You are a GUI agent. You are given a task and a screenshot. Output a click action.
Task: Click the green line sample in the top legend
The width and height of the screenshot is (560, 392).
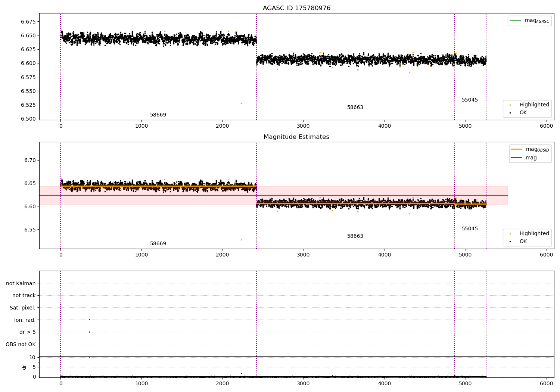516,21
